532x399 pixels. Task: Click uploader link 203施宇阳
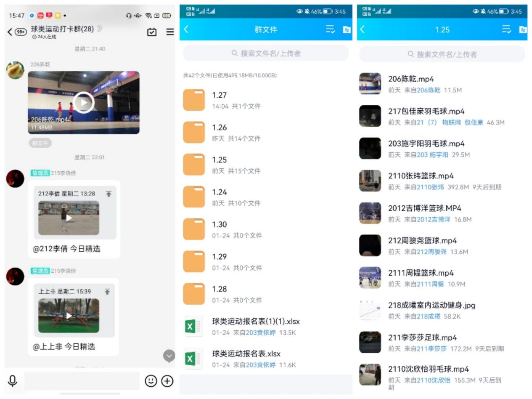pos(432,155)
